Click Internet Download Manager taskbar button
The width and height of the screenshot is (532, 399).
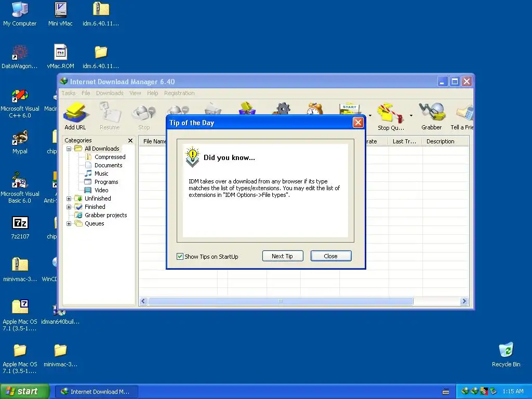(96, 392)
